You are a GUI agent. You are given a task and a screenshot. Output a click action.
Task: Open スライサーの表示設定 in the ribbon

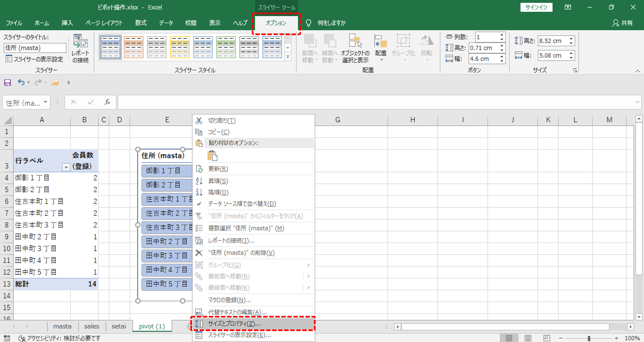pos(34,59)
